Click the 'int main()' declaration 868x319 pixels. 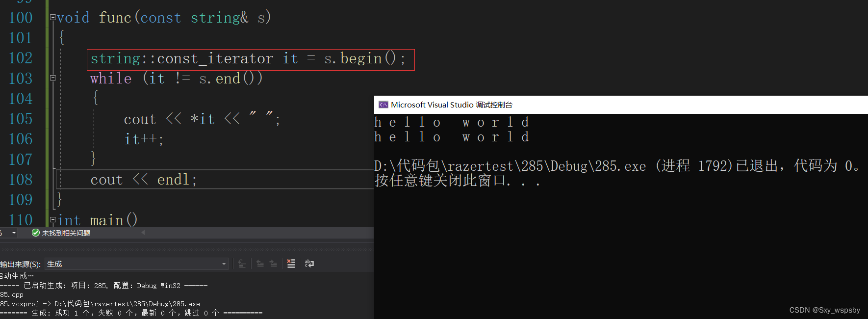coord(97,220)
